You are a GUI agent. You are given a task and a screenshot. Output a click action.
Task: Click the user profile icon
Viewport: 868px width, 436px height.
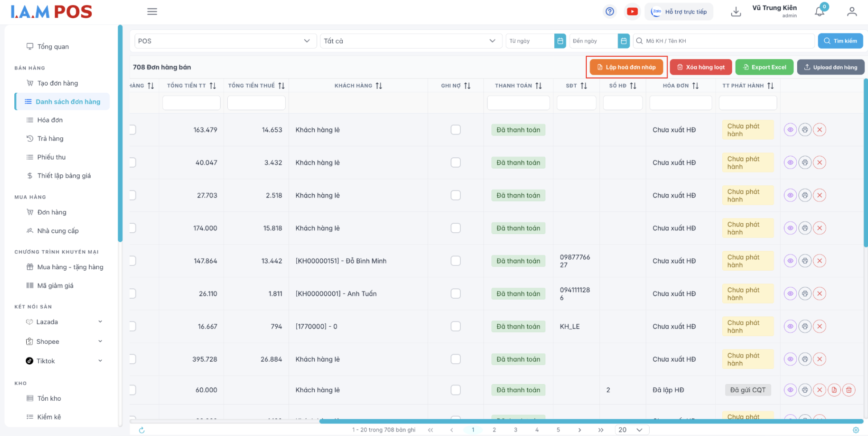pyautogui.click(x=852, y=12)
